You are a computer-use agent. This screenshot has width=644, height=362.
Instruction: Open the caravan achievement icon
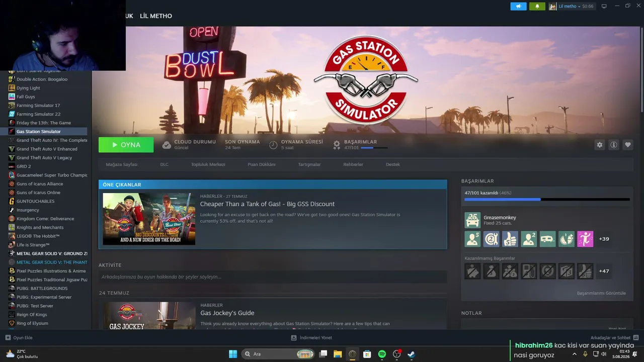[548, 239]
